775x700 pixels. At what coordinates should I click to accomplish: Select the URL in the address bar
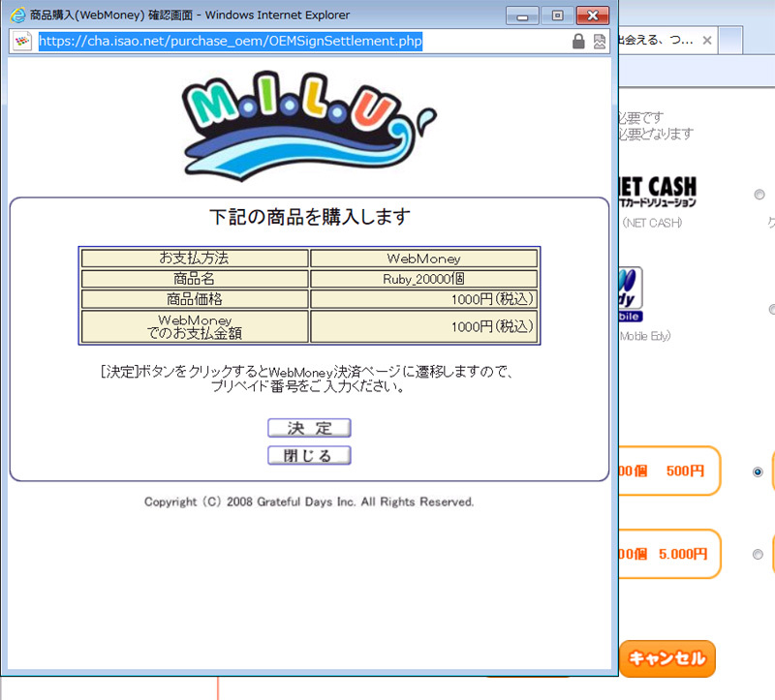(x=230, y=42)
